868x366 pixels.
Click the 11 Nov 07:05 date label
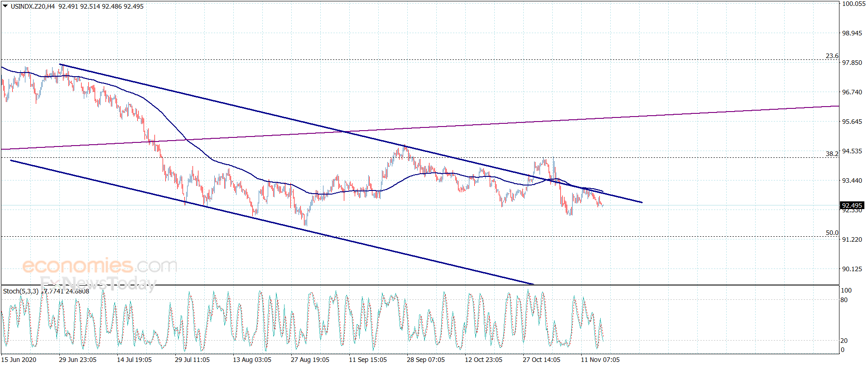pyautogui.click(x=600, y=360)
